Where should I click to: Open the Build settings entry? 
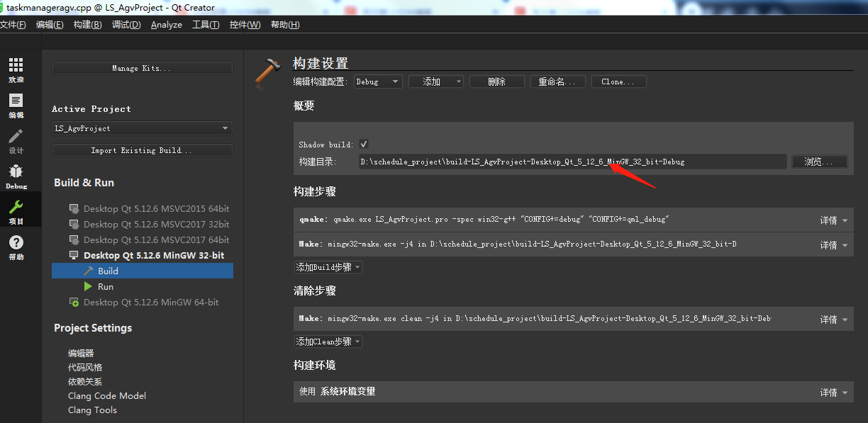143,271
